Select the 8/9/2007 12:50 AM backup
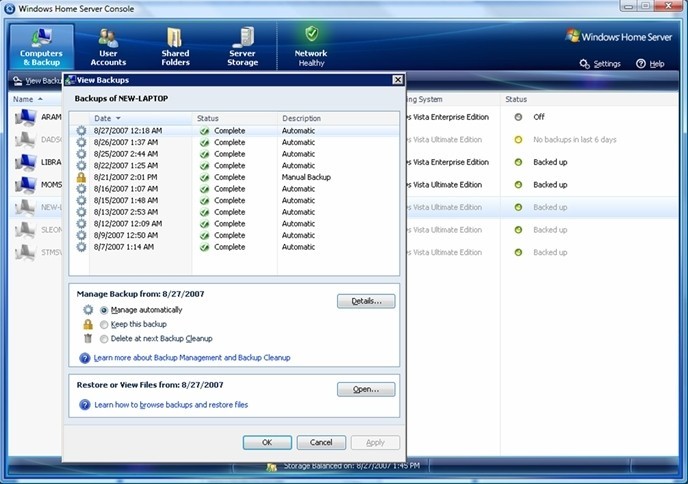This screenshot has width=688, height=484. click(235, 235)
